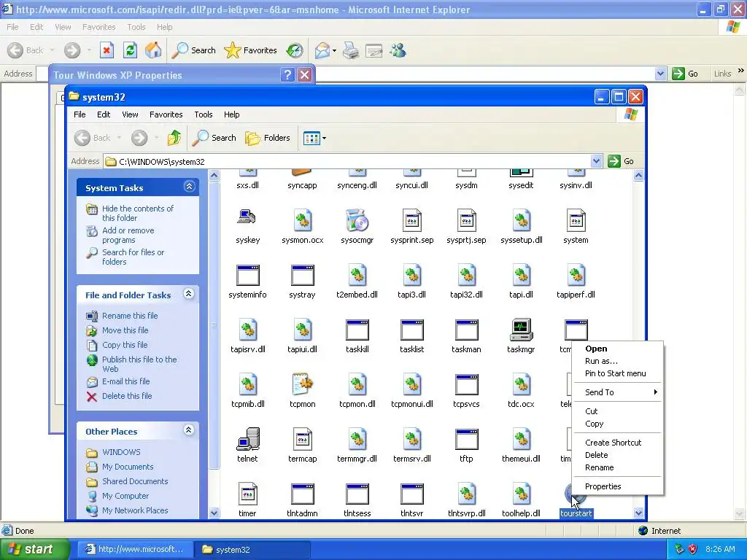Click task pane scrollbar up arrow
Screen dimensions: 747x560
click(x=214, y=175)
